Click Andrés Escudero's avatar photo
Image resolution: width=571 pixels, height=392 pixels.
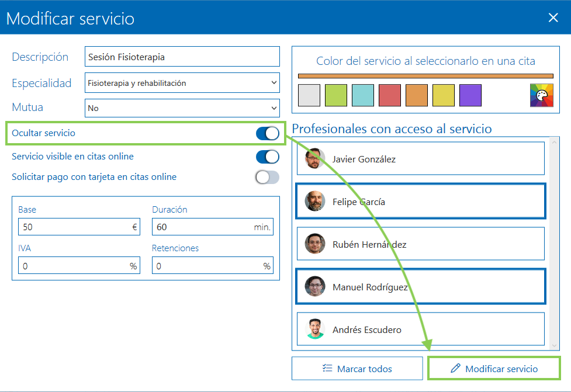(315, 329)
